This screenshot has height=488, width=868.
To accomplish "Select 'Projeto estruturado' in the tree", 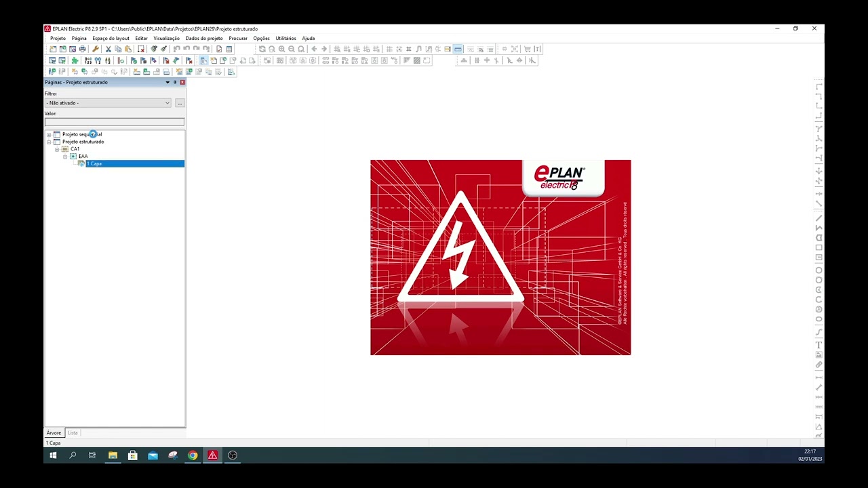I will (x=83, y=142).
